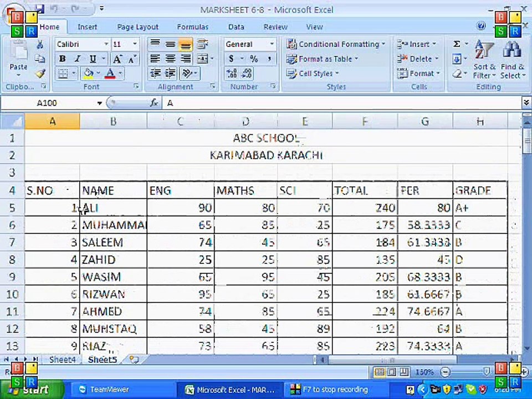This screenshot has width=532, height=399.
Task: Click the Cells group Format button
Action: coord(418,73)
